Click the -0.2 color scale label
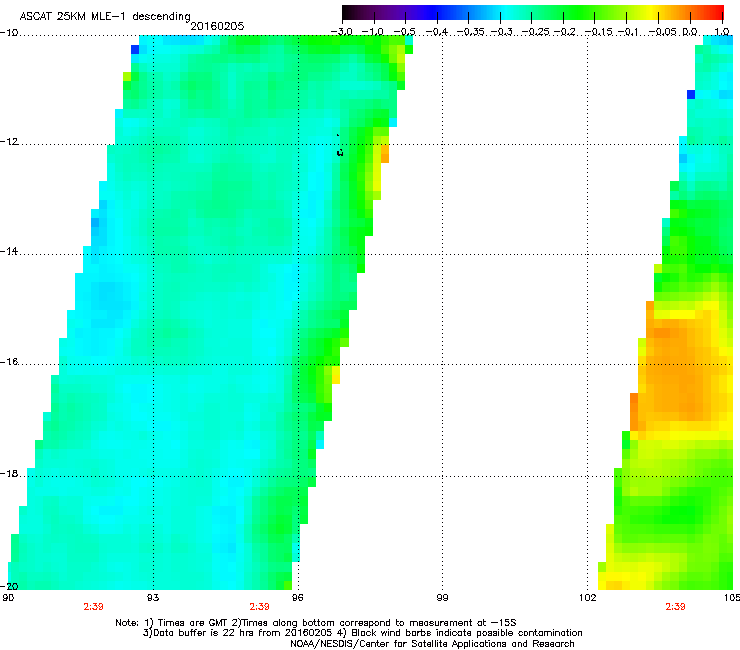Viewport: 740px width, 650px height. point(564,32)
